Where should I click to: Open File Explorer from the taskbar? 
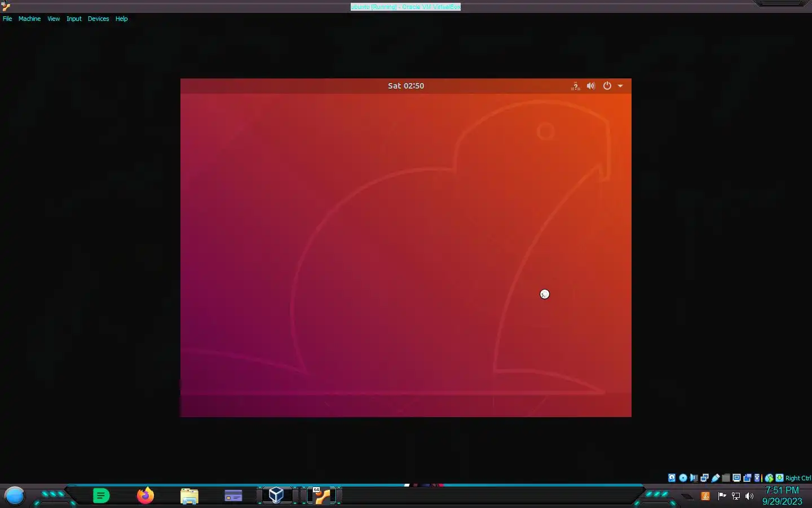point(189,496)
